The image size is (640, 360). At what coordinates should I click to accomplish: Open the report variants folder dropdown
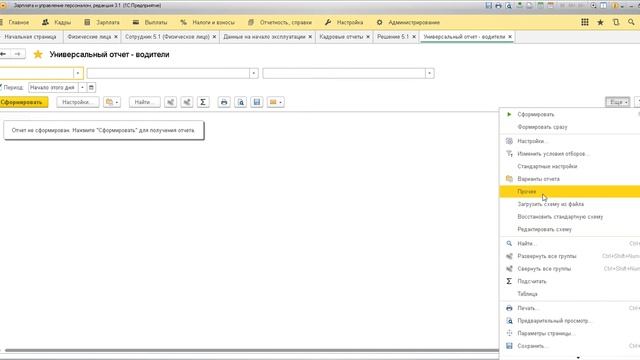tap(112, 102)
